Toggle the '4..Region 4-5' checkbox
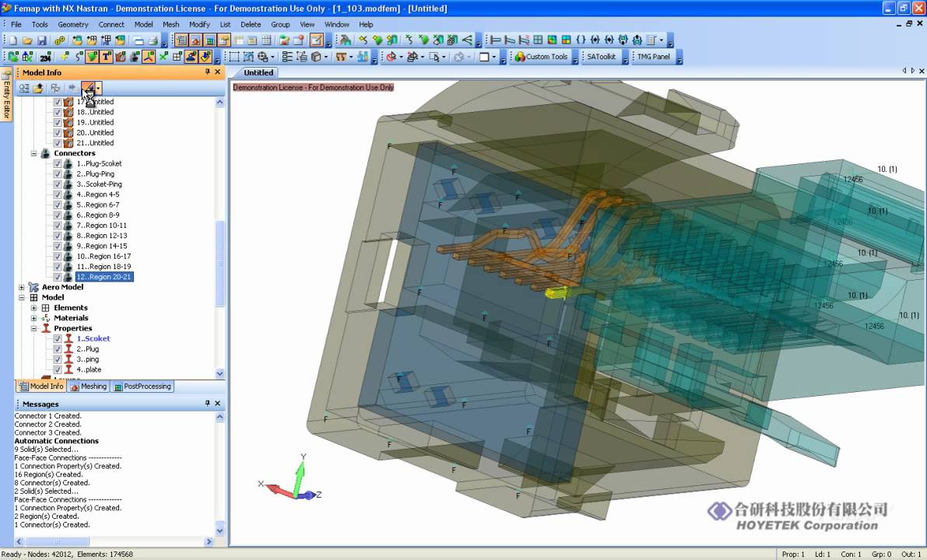This screenshot has height=560, width=927. pyautogui.click(x=58, y=194)
